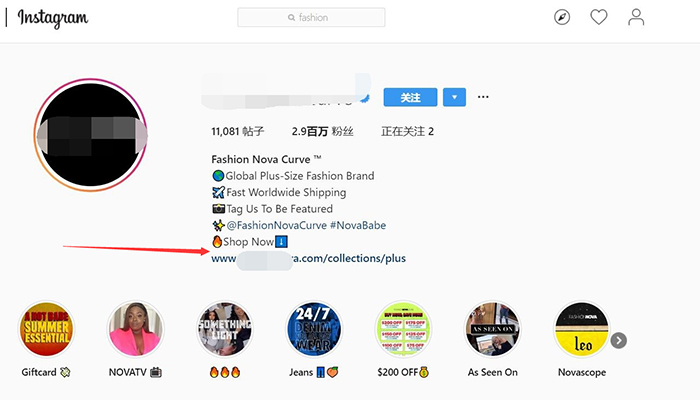Screen dimensions: 700x400
Task: Open the $200 OFF story highlight
Action: (x=403, y=329)
